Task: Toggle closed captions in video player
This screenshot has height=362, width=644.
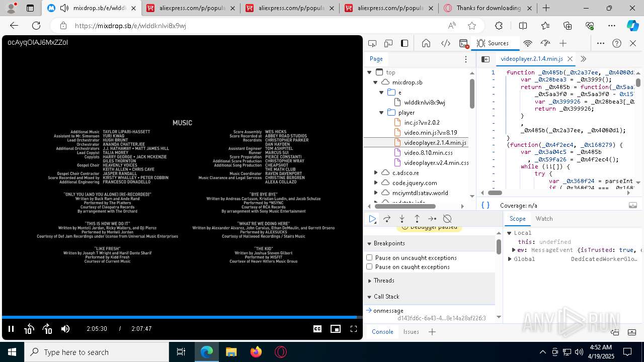Action: point(317,329)
